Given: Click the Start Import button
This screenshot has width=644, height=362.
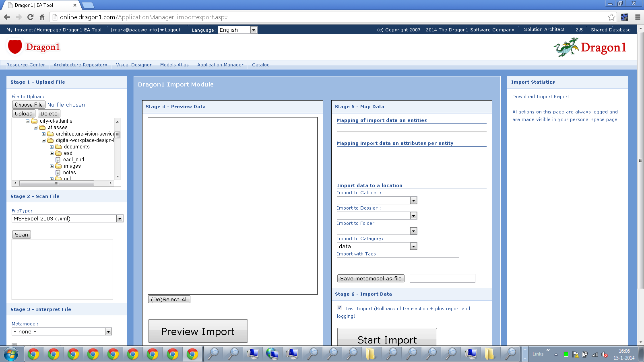Looking at the screenshot, I should pyautogui.click(x=387, y=337).
